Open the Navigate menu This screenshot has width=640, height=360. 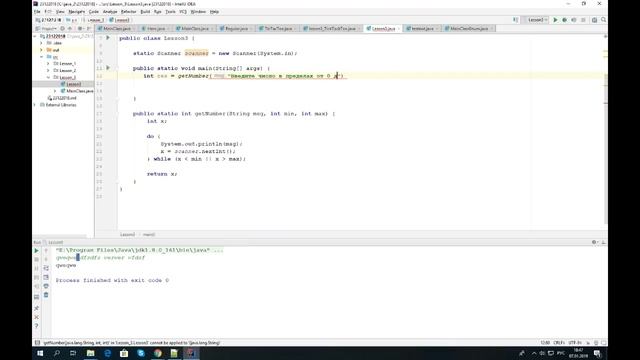pyautogui.click(x=76, y=12)
